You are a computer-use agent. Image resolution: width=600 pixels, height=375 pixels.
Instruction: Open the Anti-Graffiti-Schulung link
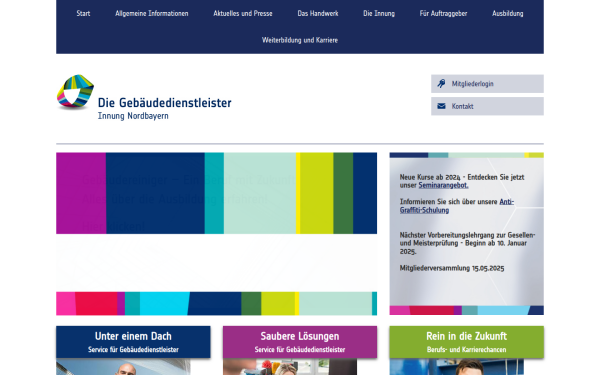457,206
